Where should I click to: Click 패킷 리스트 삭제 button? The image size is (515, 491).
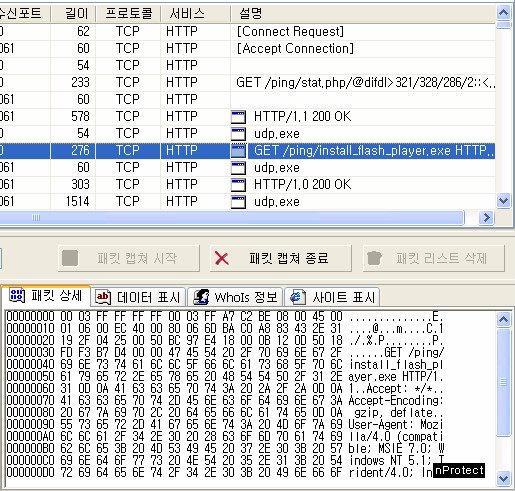(434, 258)
